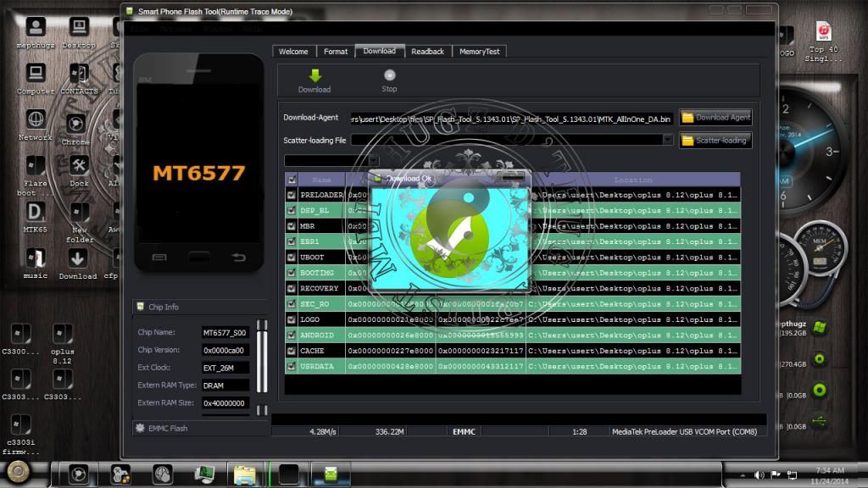Uncheck the PRELOADER partition checkbox
Image resolution: width=868 pixels, height=488 pixels.
(292, 195)
